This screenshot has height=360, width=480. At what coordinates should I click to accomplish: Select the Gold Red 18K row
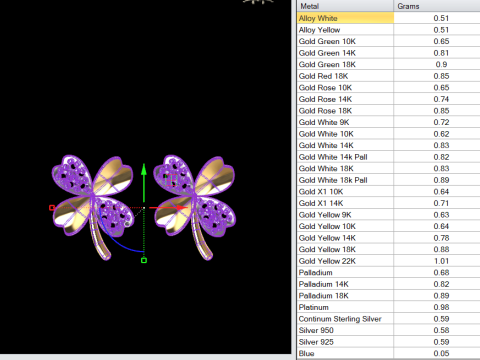click(x=388, y=76)
